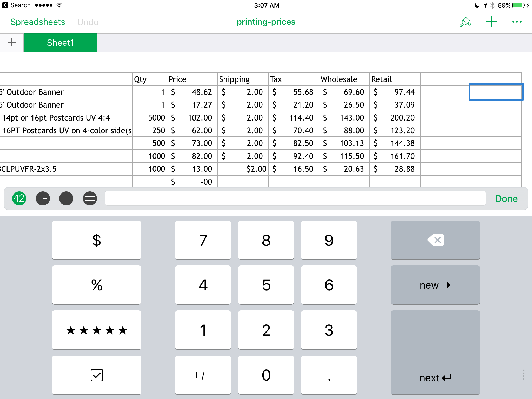
Task: Tap the text formatting T icon
Action: point(66,198)
